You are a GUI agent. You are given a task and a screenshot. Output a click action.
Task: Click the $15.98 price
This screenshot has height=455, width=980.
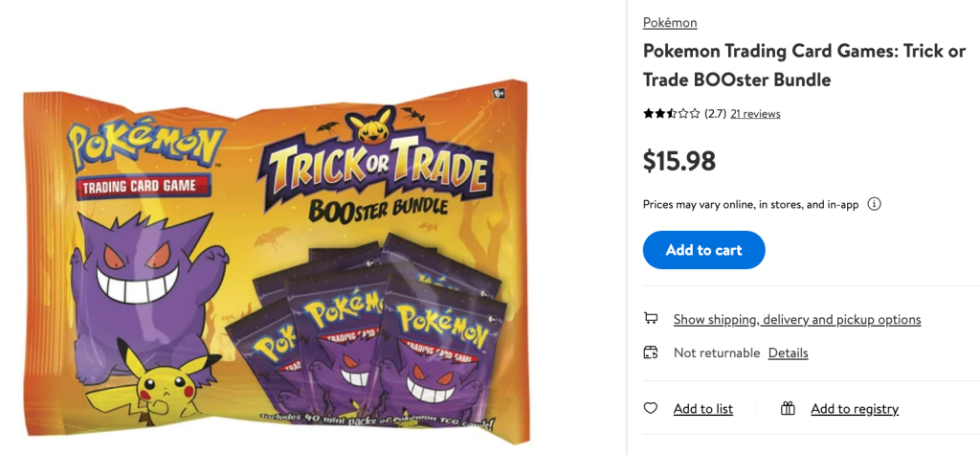coord(679,161)
